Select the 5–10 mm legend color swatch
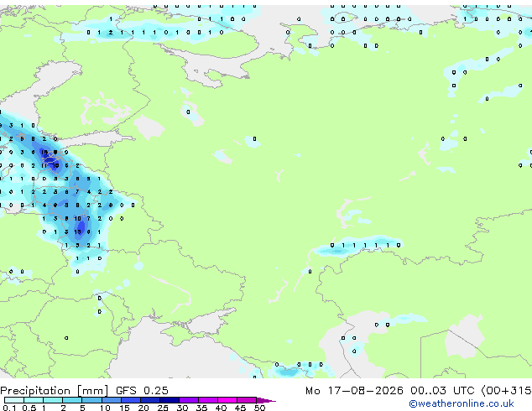The image size is (532, 411). pos(91,400)
